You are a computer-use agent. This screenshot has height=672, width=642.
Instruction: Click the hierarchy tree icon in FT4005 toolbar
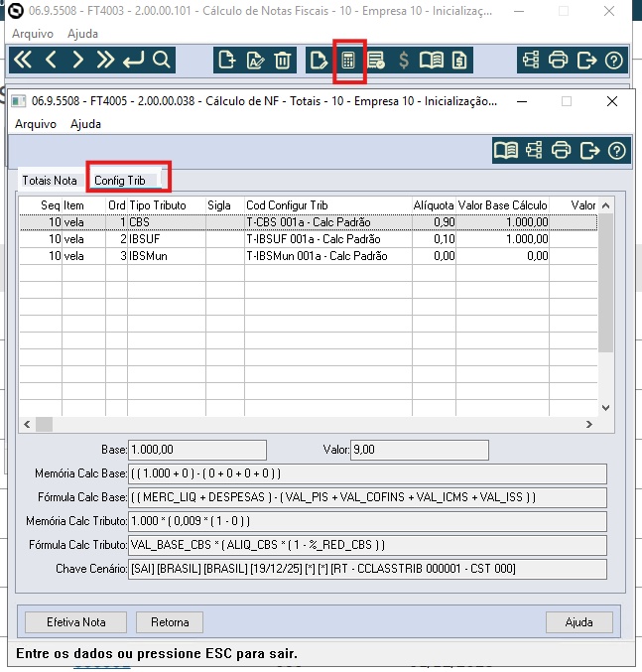tap(534, 151)
